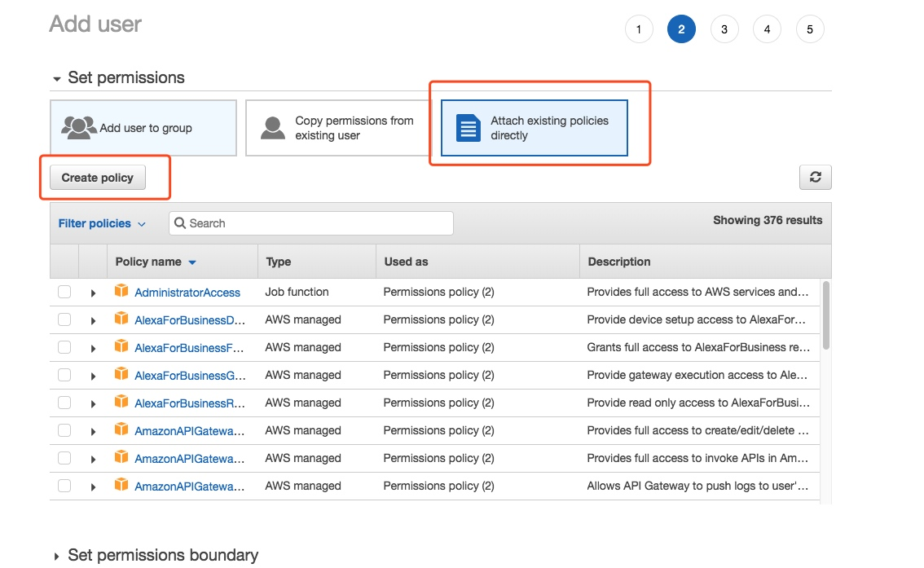This screenshot has width=924, height=568.
Task: Jump to wizard step 3
Action: 724,29
